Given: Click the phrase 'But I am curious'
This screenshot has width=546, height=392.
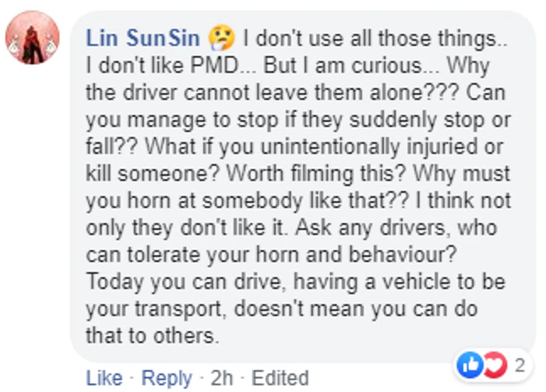Looking at the screenshot, I should [x=343, y=66].
